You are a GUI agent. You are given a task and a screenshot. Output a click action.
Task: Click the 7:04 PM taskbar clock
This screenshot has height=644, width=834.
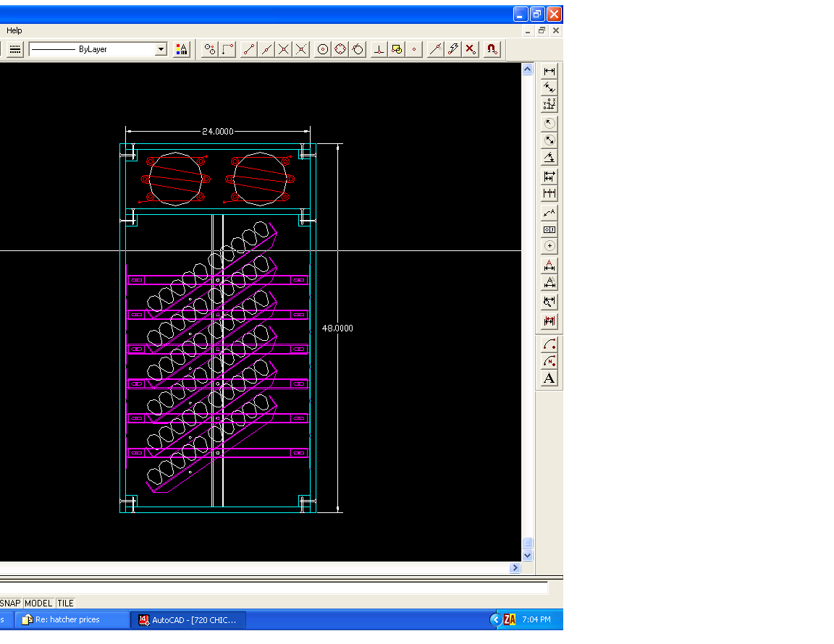(x=536, y=619)
